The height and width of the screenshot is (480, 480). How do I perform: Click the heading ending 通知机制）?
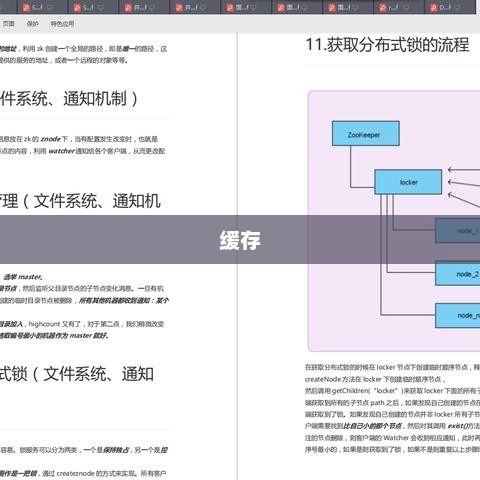(69, 99)
